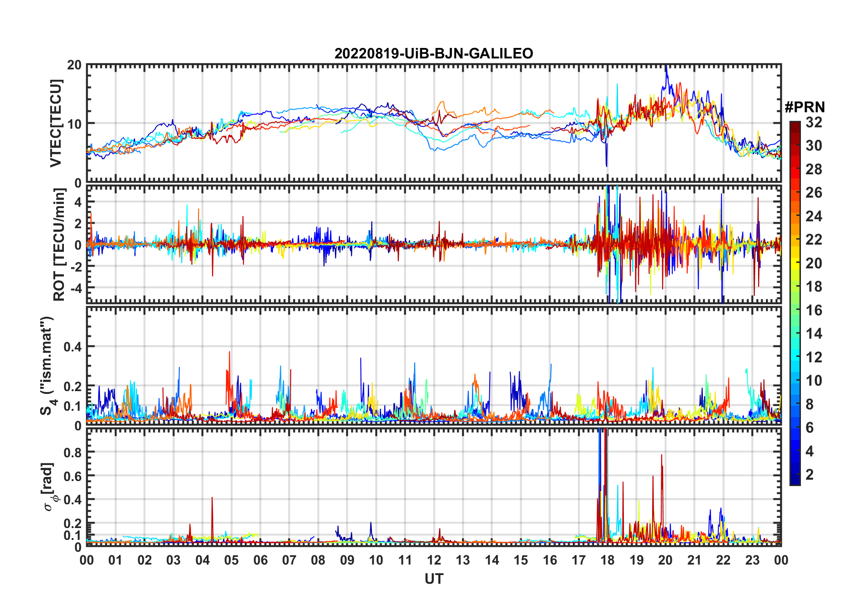This screenshot has height=607, width=868.
Task: Click UT axis tick label 03
Action: [x=173, y=560]
